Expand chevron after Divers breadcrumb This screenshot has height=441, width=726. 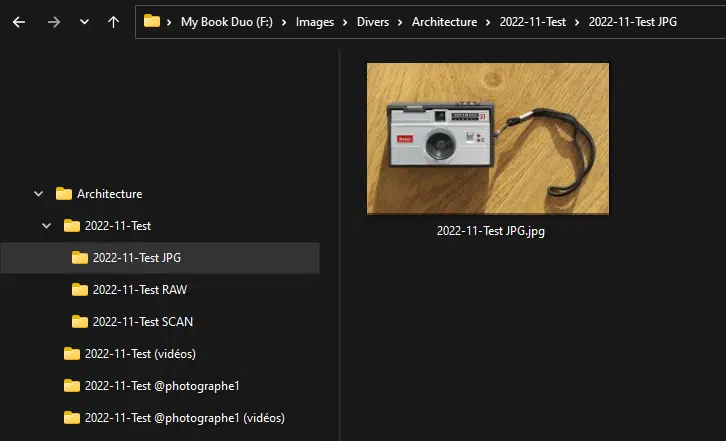[400, 22]
